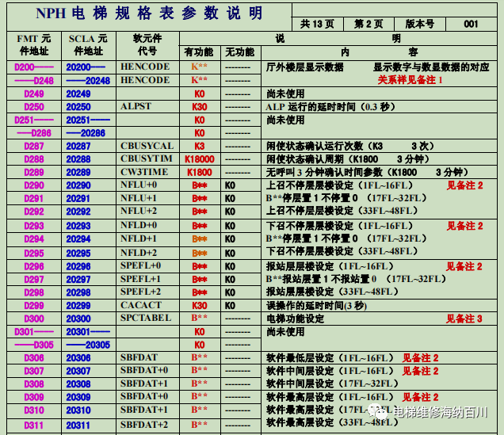Select address cell 'D294'
This screenshot has width=504, height=435.
pyautogui.click(x=34, y=239)
